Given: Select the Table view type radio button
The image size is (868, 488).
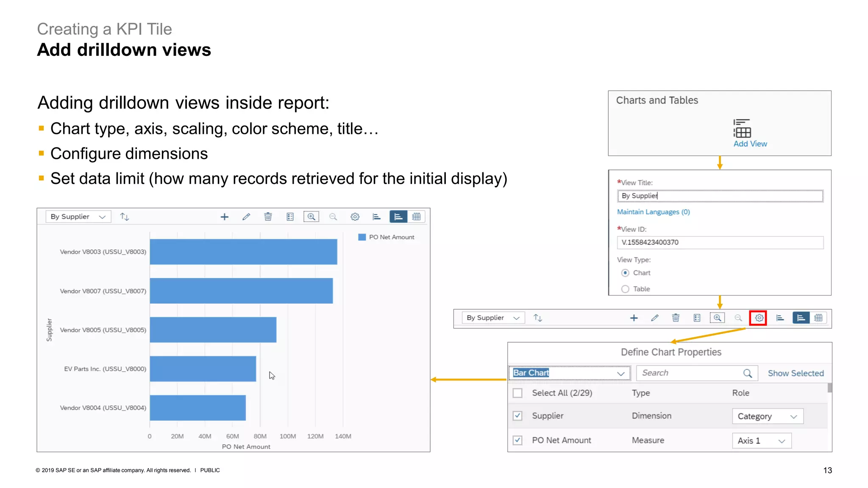Looking at the screenshot, I should (625, 289).
